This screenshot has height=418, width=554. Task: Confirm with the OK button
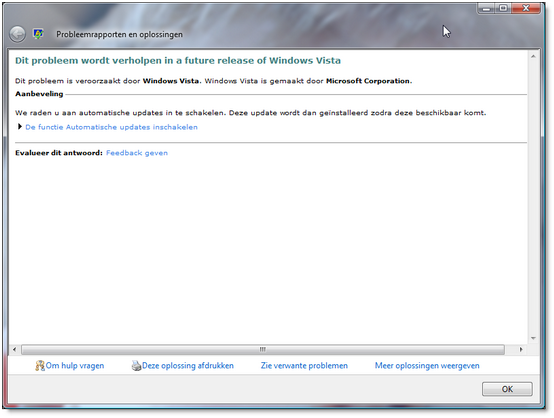tap(507, 389)
